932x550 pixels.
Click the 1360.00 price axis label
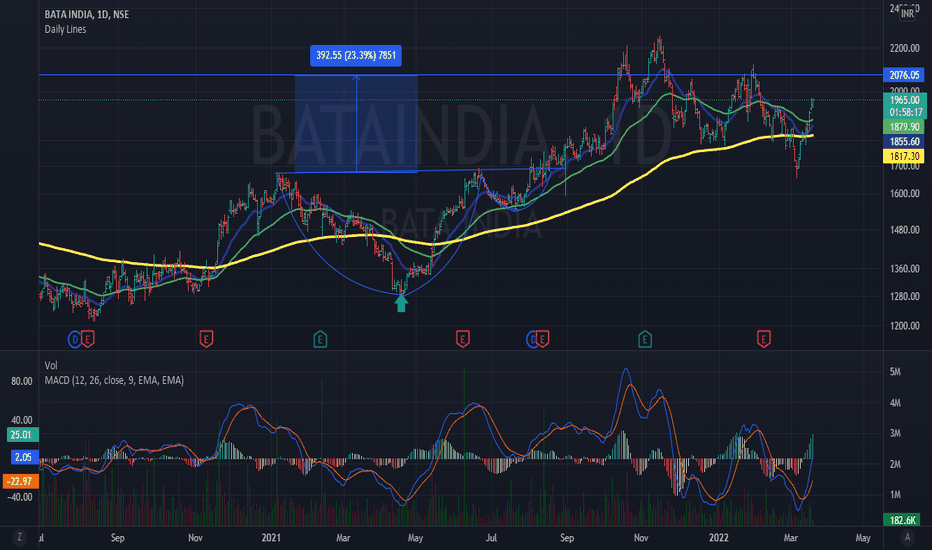(x=904, y=269)
